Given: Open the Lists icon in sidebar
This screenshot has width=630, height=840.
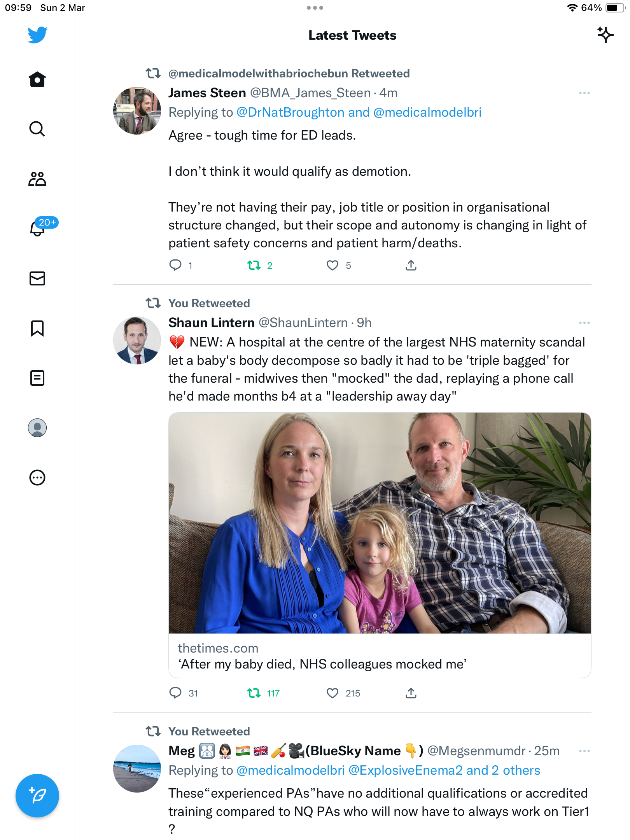Looking at the screenshot, I should tap(37, 378).
